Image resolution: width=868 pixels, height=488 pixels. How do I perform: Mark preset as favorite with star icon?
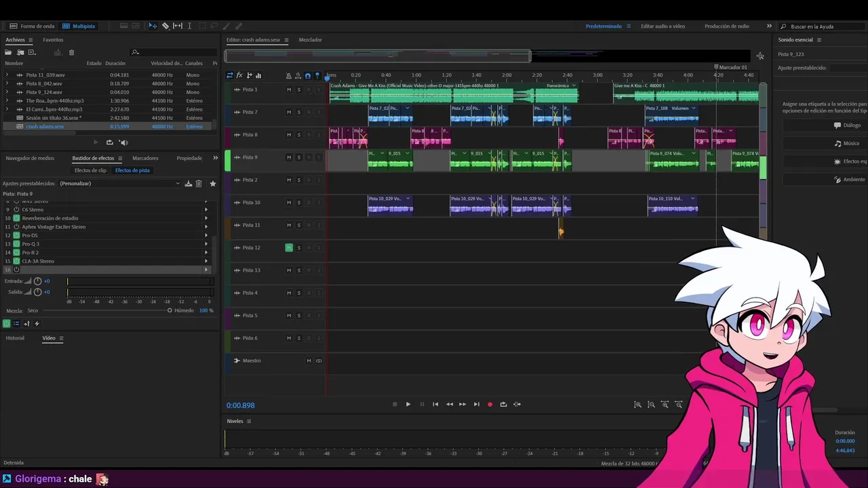pos(213,184)
